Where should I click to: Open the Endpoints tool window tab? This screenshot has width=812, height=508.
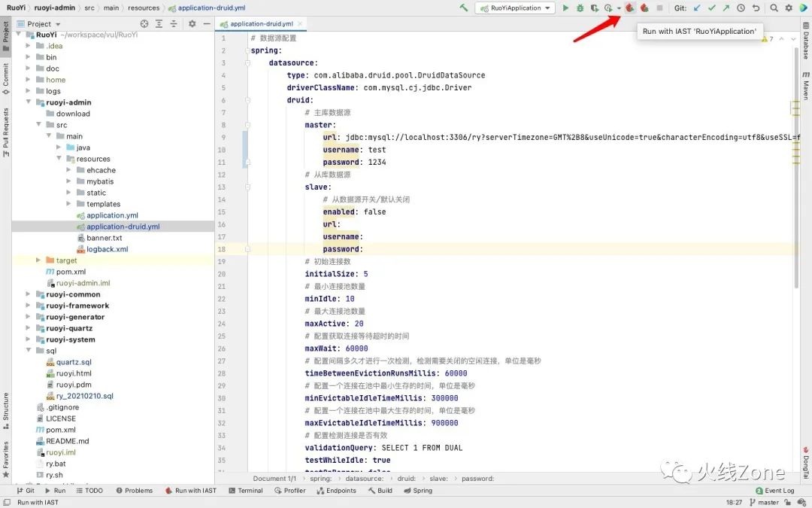pyautogui.click(x=336, y=491)
